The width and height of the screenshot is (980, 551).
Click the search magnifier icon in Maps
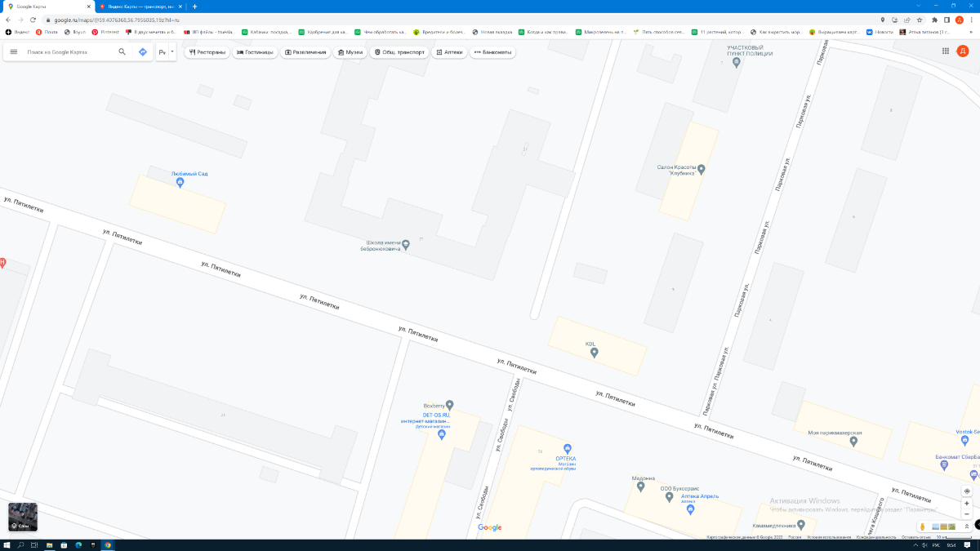(122, 51)
